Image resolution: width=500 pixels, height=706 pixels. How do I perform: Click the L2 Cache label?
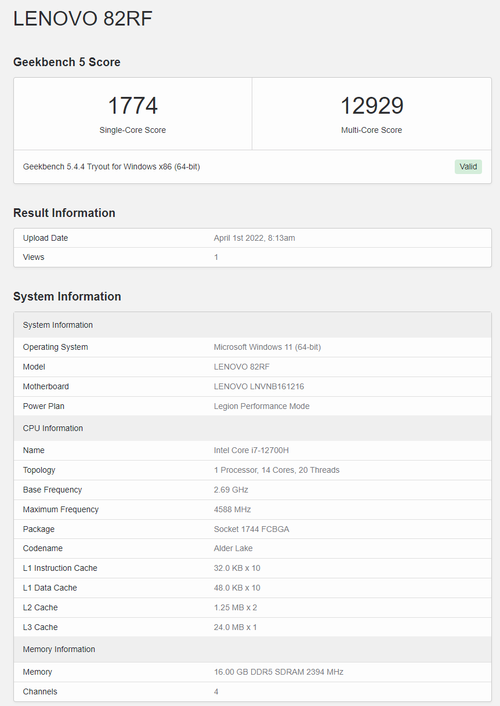[40, 608]
